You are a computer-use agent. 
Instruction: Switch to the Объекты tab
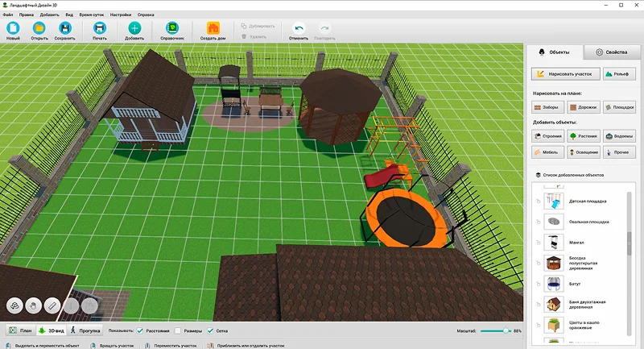tap(555, 52)
